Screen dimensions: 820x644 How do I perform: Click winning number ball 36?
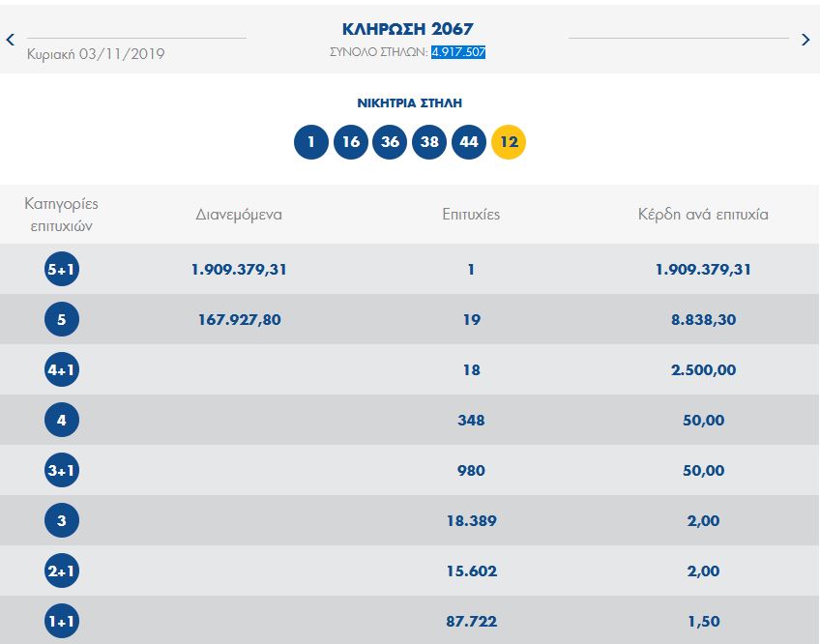coord(391,142)
